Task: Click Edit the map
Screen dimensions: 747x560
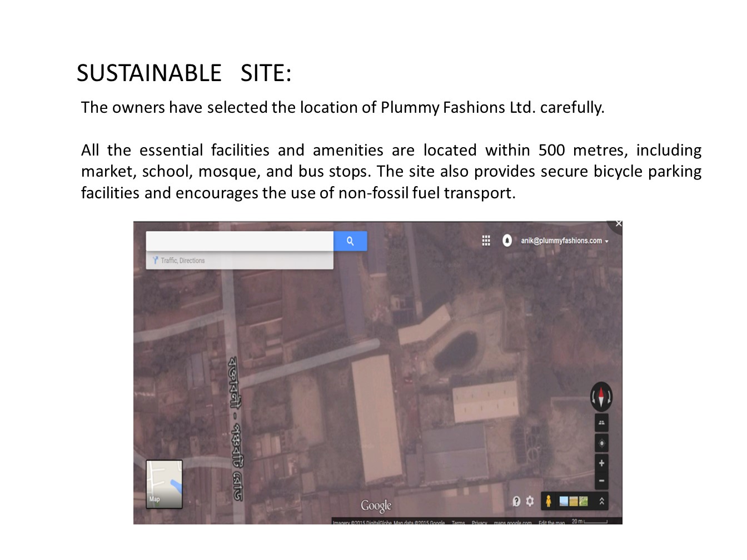Action: [x=550, y=523]
